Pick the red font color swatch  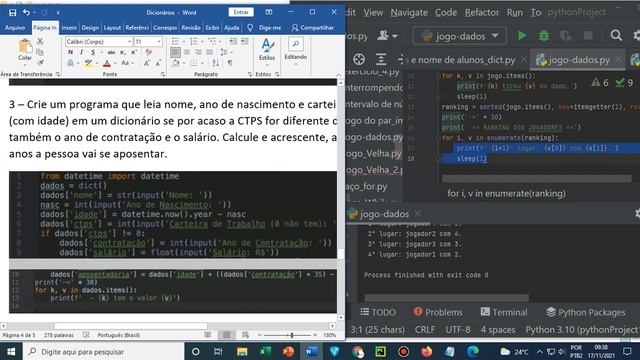click(107, 63)
